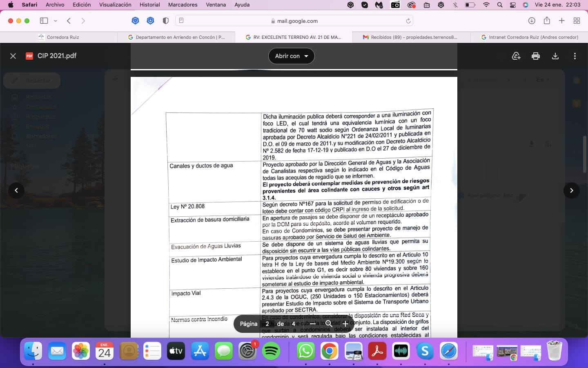Launch Spotify from the Dock
This screenshot has height=368, width=588.
[x=271, y=351]
